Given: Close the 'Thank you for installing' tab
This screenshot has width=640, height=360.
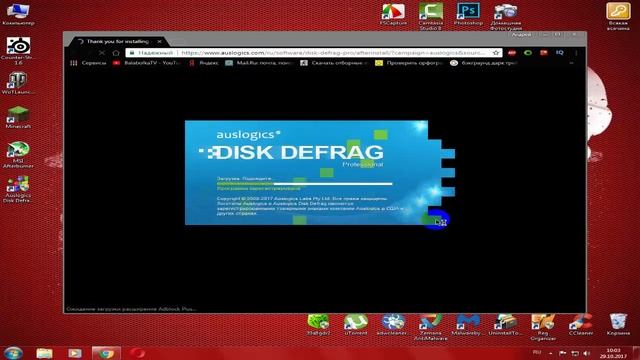Looking at the screenshot, I should tap(159, 42).
